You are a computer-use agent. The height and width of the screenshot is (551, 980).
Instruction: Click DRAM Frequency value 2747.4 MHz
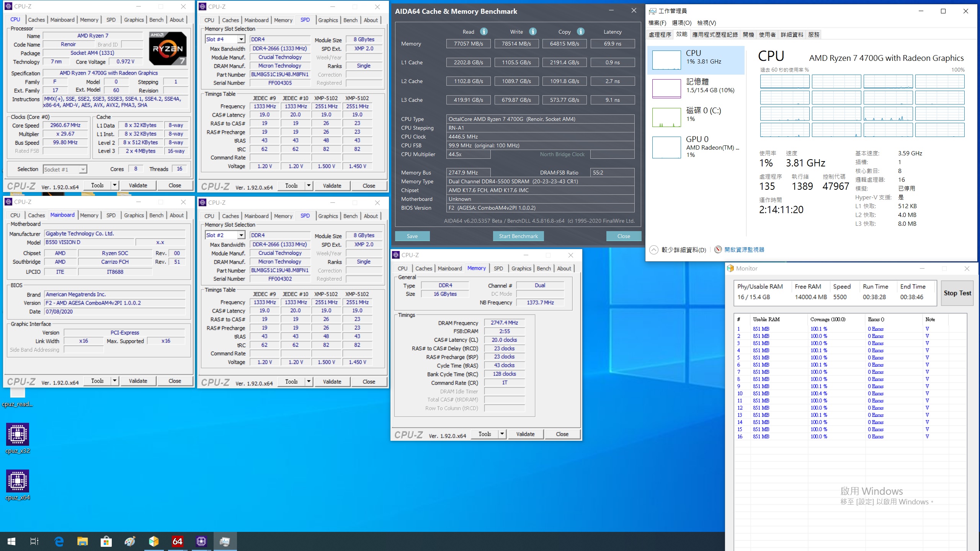click(x=505, y=323)
